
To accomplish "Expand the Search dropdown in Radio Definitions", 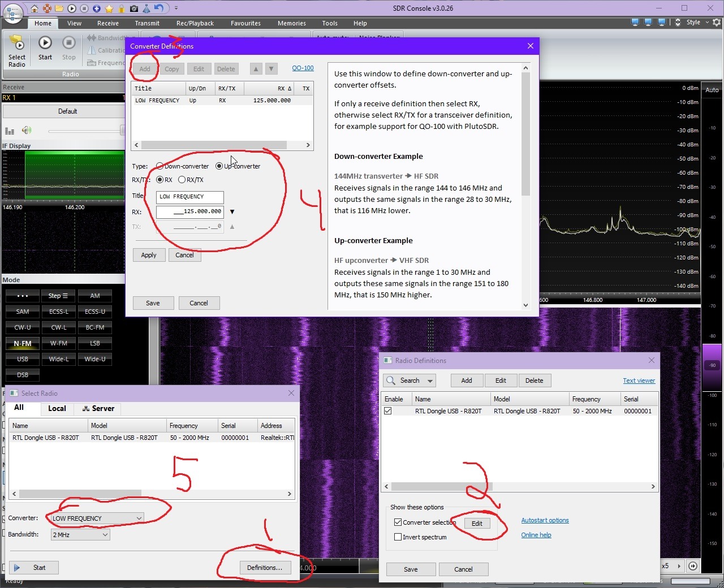I will pyautogui.click(x=430, y=381).
